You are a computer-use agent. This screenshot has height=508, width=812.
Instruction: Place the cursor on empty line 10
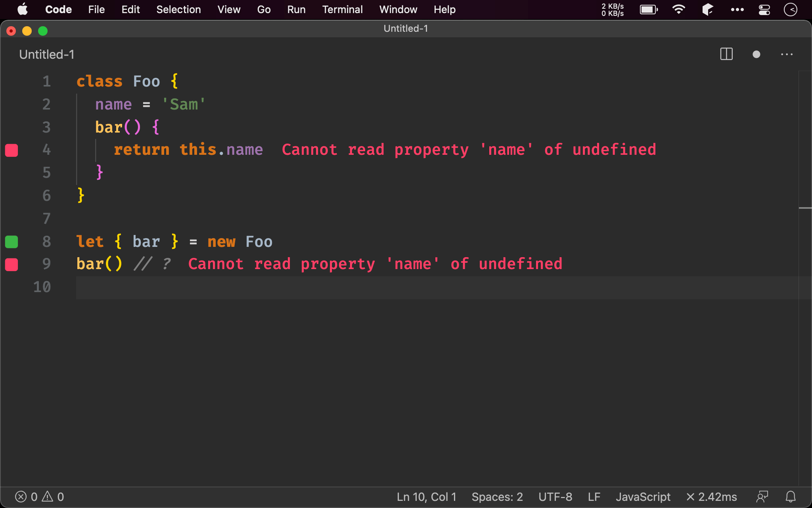point(238,287)
